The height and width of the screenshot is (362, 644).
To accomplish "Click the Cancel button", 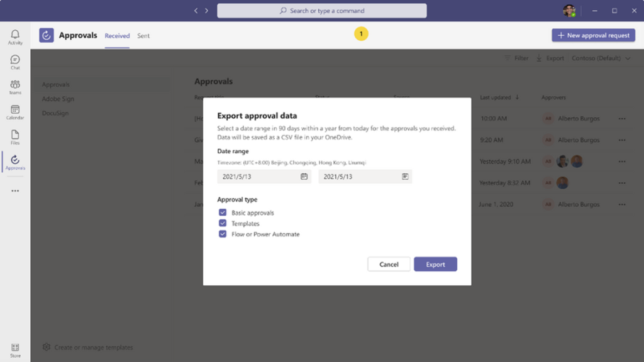I will pyautogui.click(x=389, y=265).
